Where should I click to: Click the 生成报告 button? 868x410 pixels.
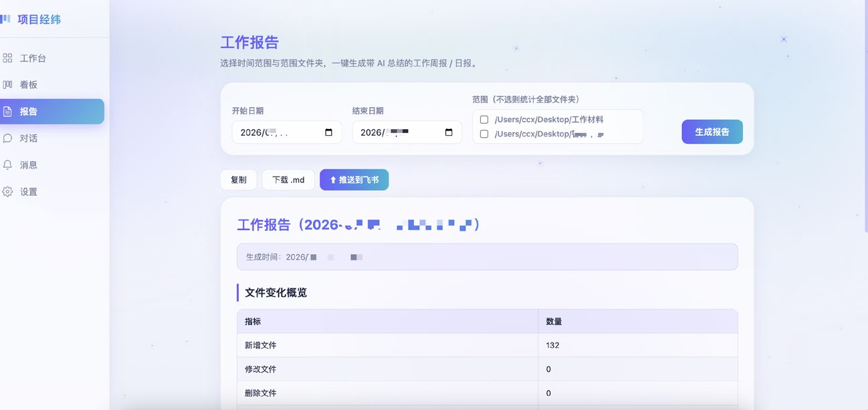712,132
